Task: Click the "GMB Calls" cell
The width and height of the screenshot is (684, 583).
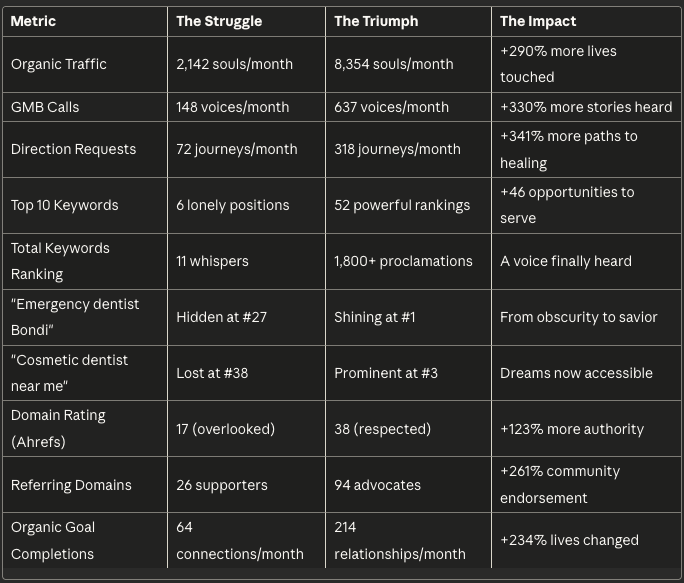Action: [45, 107]
